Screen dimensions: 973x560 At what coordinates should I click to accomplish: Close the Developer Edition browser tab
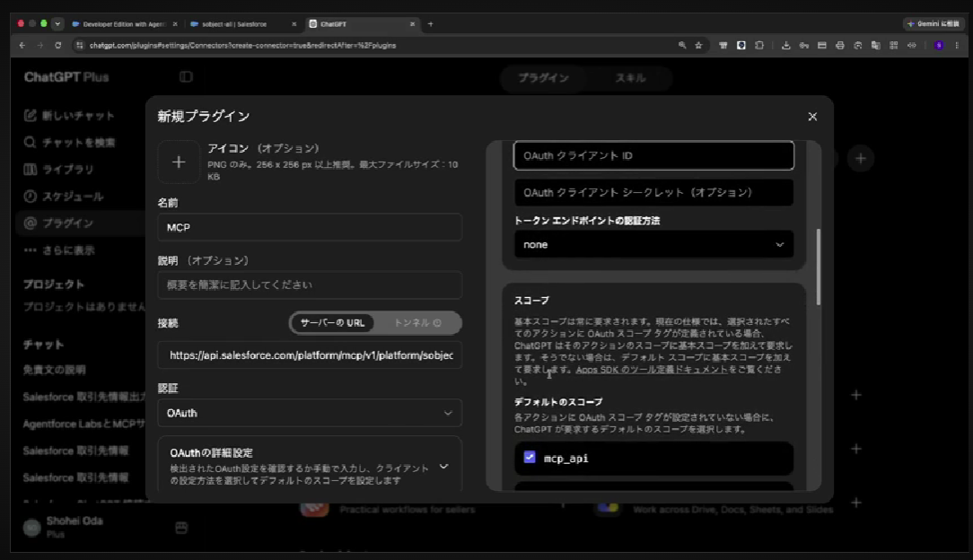[175, 24]
